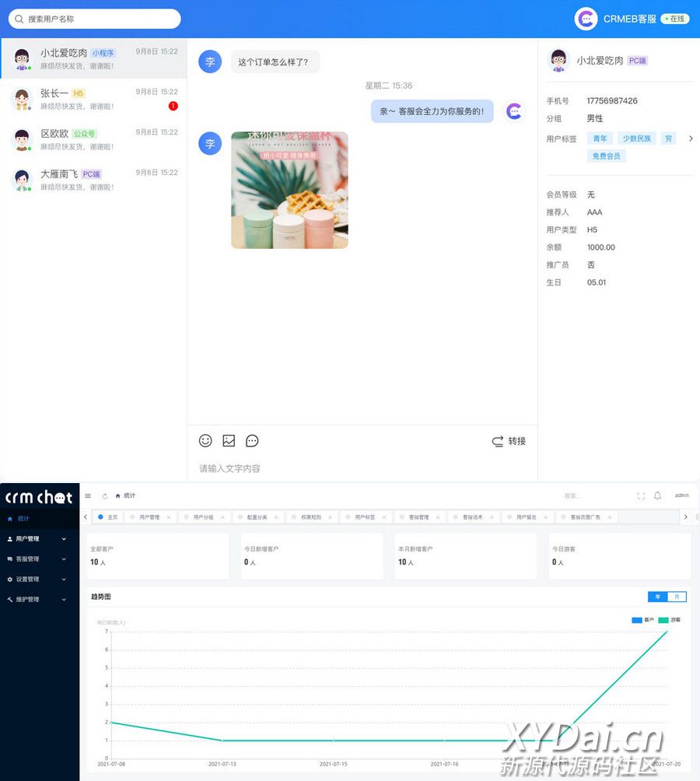
Task: Click the send image icon
Action: coord(229,441)
